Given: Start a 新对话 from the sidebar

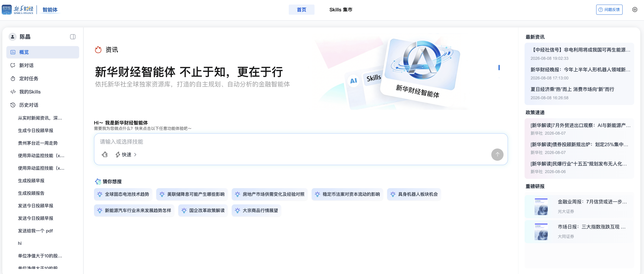Looking at the screenshot, I should (x=43, y=65).
